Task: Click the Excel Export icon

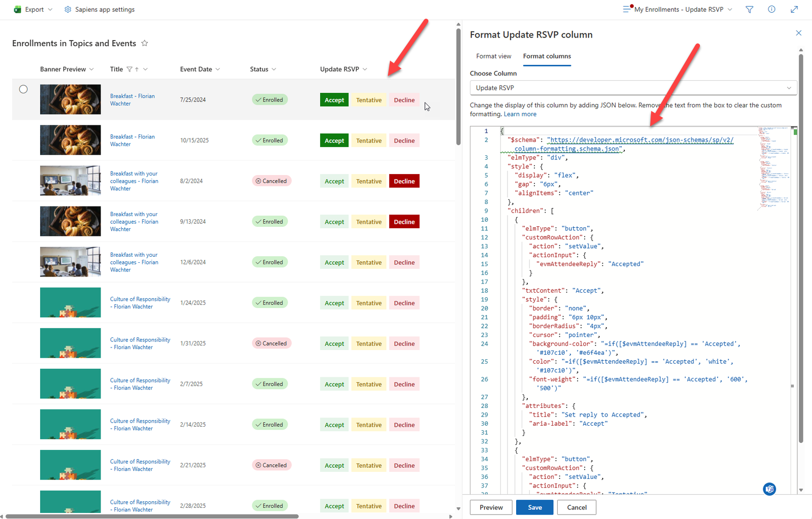Action: click(18, 10)
